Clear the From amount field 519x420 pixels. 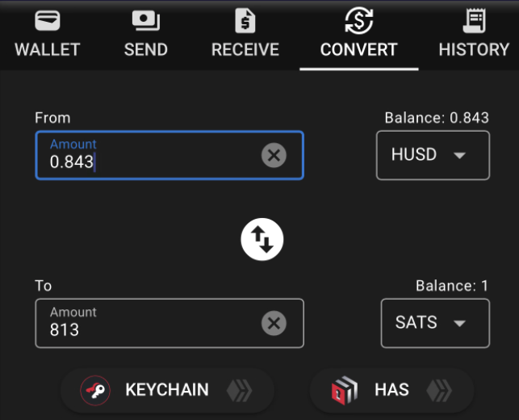[274, 155]
